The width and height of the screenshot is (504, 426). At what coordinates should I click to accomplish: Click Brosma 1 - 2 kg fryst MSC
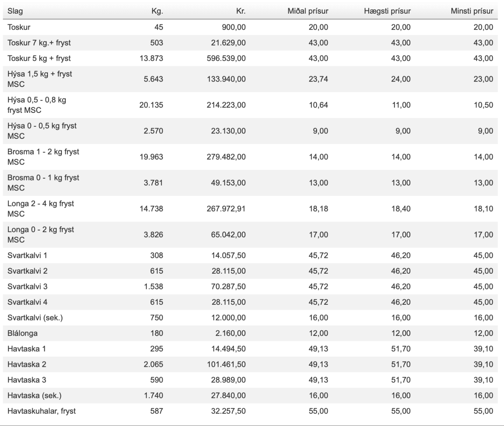coord(43,157)
